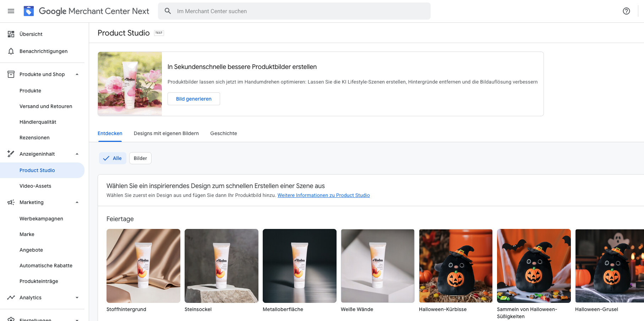Toggle the Bilder filter chip
This screenshot has width=644, height=321.
pos(140,158)
